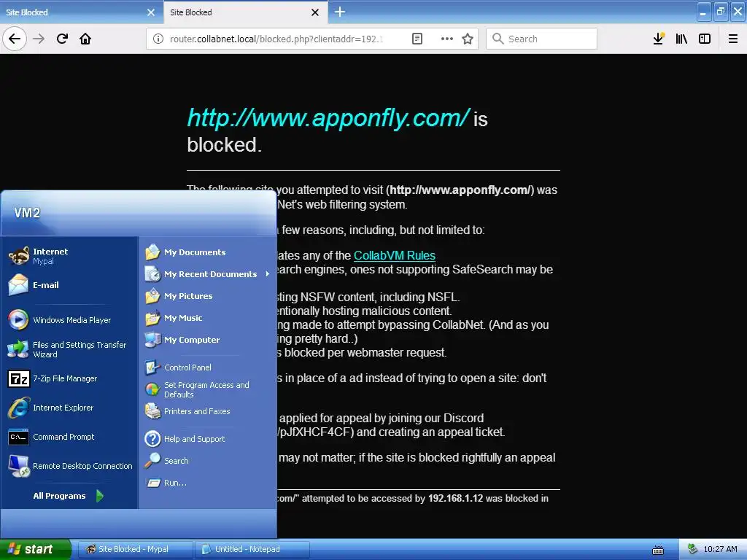Launch 7-Zip File Manager
Screen dimensions: 747x560
[x=69, y=378]
